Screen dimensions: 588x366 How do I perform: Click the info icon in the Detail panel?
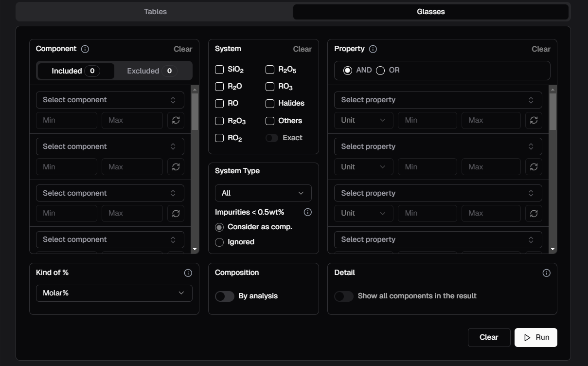546,273
